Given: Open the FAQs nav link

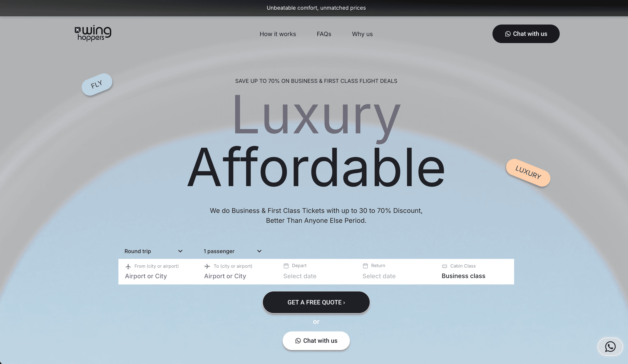Looking at the screenshot, I should click(x=324, y=34).
